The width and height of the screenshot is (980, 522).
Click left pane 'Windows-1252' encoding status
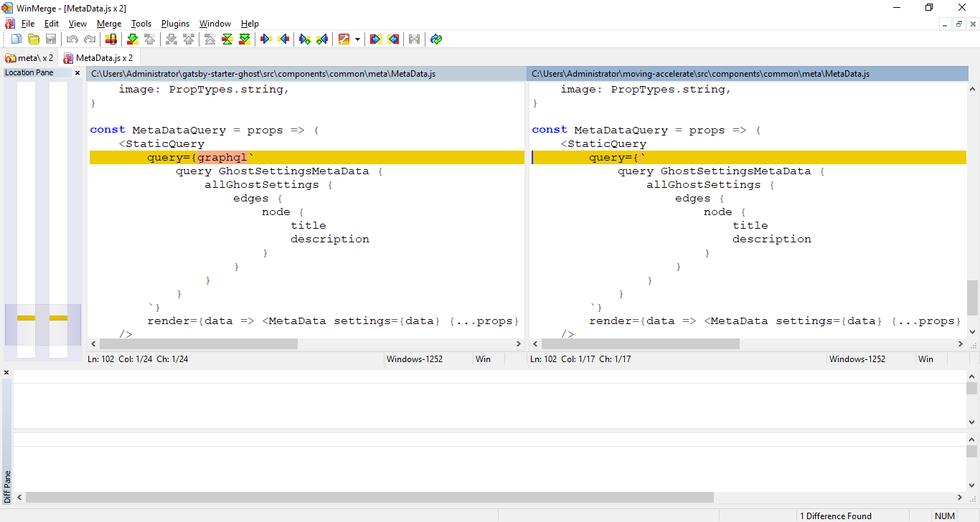415,359
